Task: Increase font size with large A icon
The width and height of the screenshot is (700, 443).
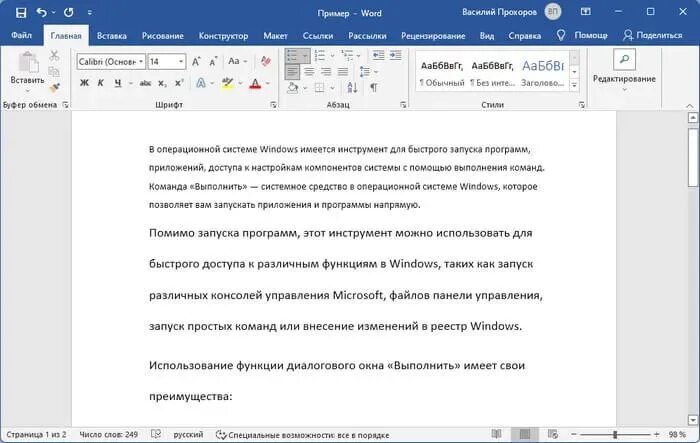Action: 196,62
